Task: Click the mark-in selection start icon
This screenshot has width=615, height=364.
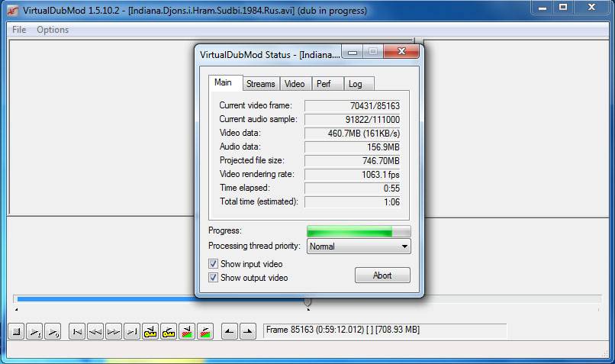Action: (x=229, y=331)
